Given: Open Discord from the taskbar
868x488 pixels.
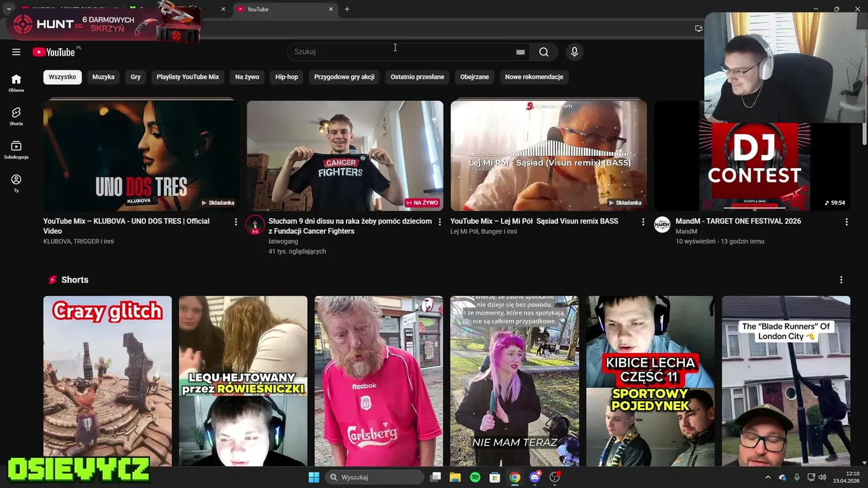Looking at the screenshot, I should [x=535, y=477].
